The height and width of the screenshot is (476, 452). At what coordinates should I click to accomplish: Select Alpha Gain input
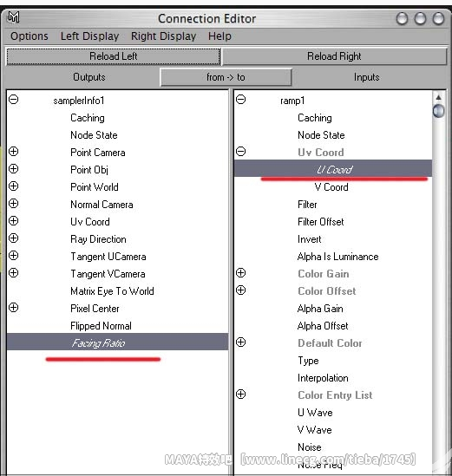click(x=320, y=309)
